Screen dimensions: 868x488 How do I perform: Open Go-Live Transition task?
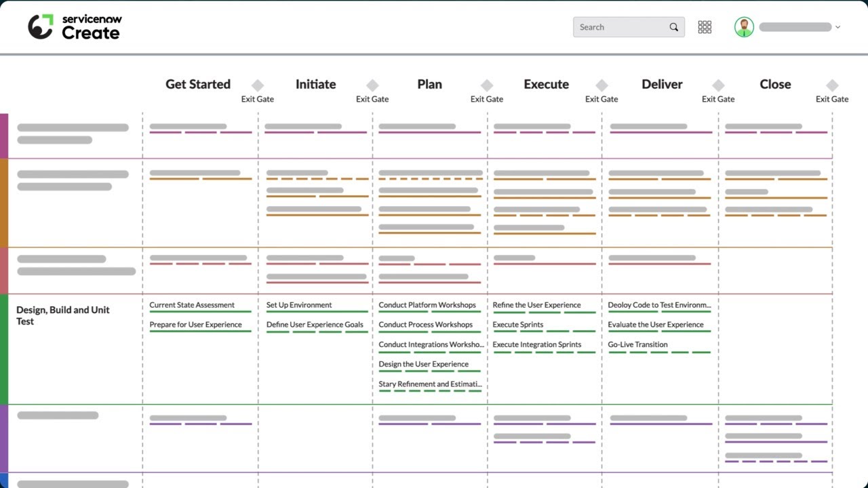[x=637, y=344]
